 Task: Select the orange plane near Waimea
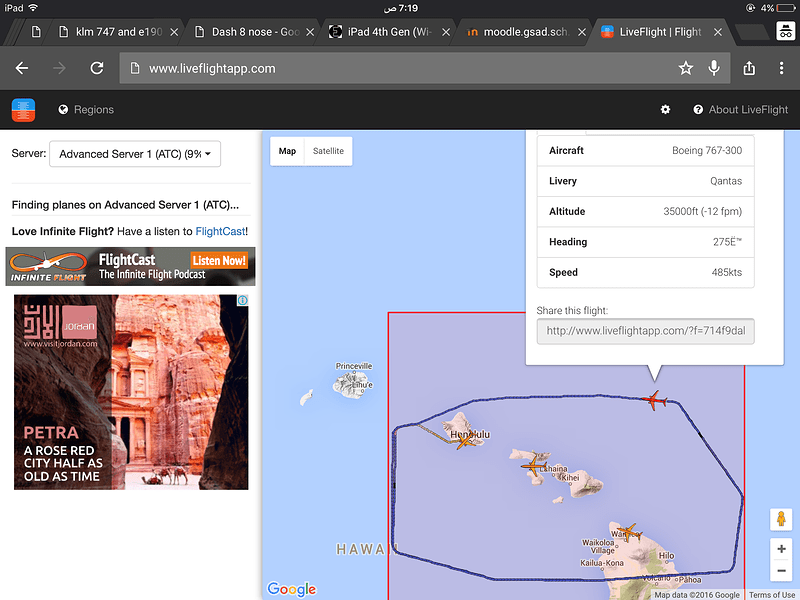(x=629, y=532)
